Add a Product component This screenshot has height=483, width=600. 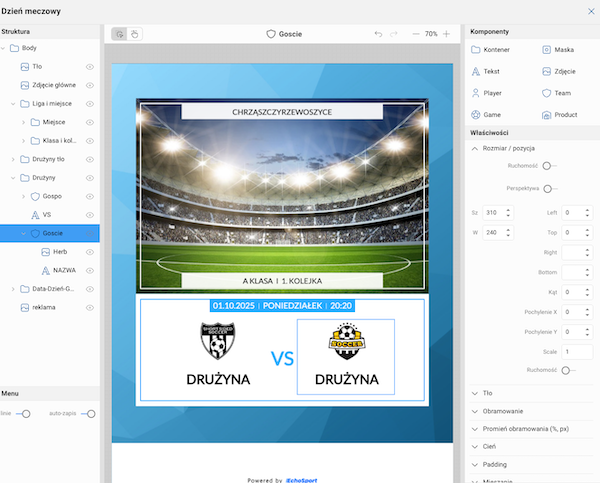559,115
